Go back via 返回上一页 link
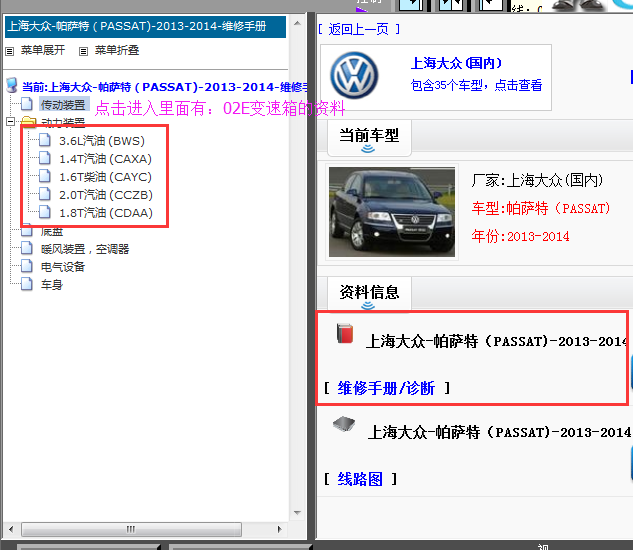The width and height of the screenshot is (633, 550). (x=358, y=29)
